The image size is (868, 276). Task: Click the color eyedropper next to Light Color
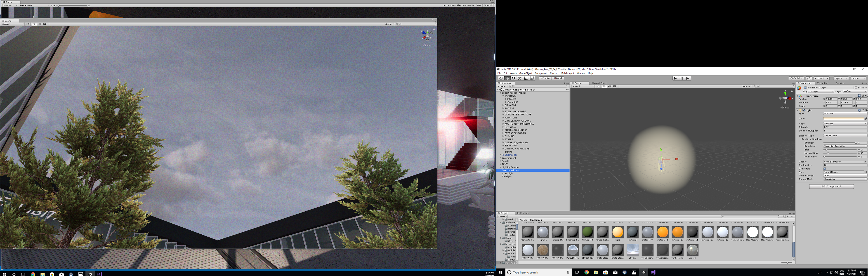(866, 119)
